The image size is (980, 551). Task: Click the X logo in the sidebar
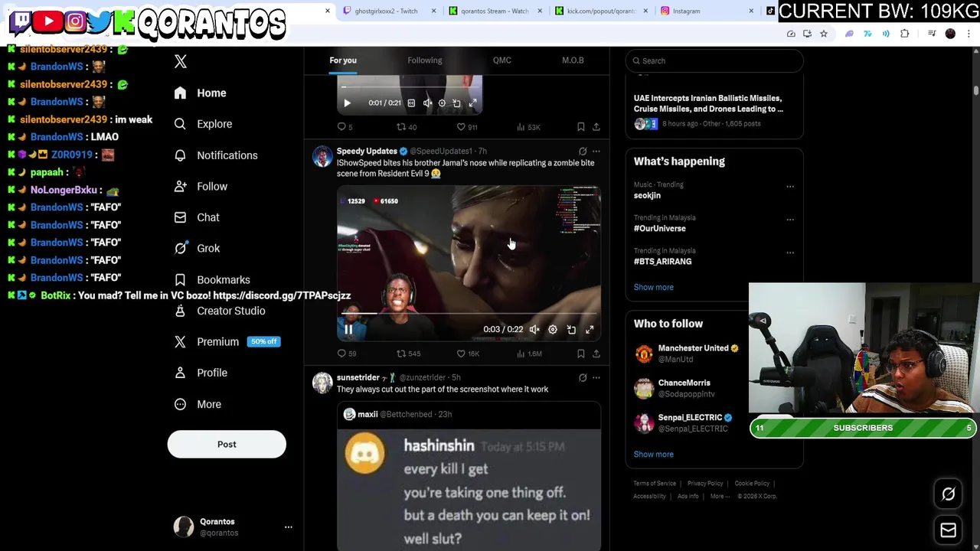click(x=181, y=62)
